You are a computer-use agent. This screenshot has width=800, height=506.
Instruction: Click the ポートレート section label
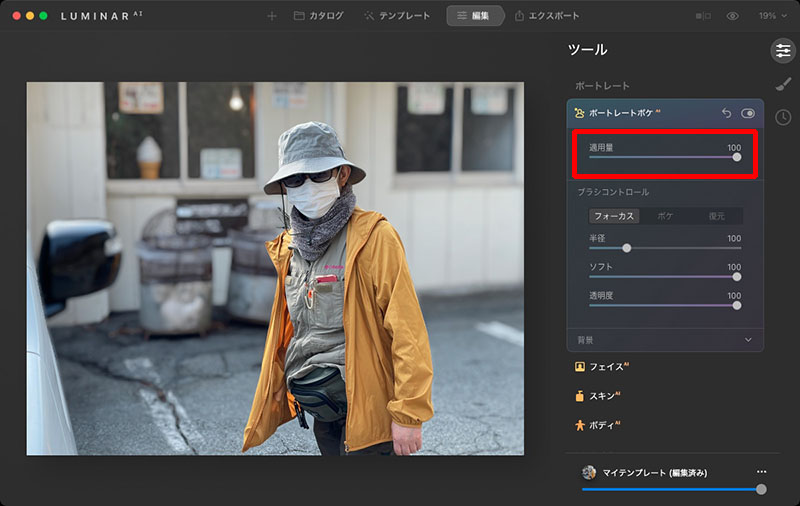click(x=602, y=86)
